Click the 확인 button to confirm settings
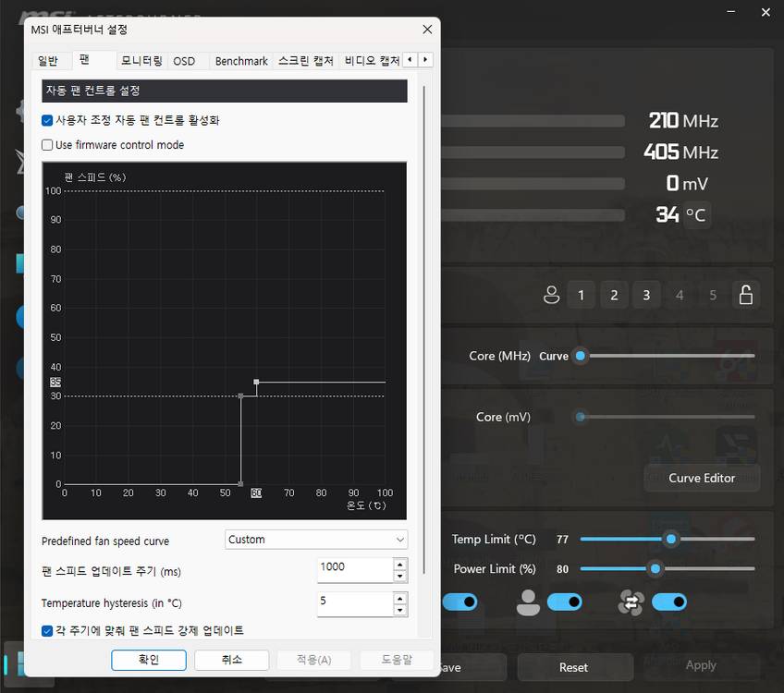Screen dimensions: 784x693 tap(149, 660)
